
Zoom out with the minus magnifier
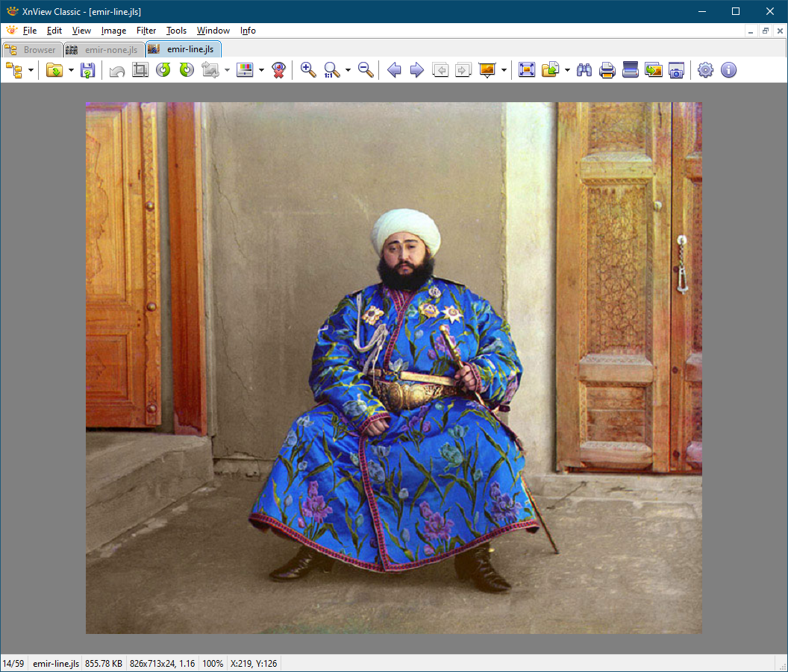click(366, 70)
